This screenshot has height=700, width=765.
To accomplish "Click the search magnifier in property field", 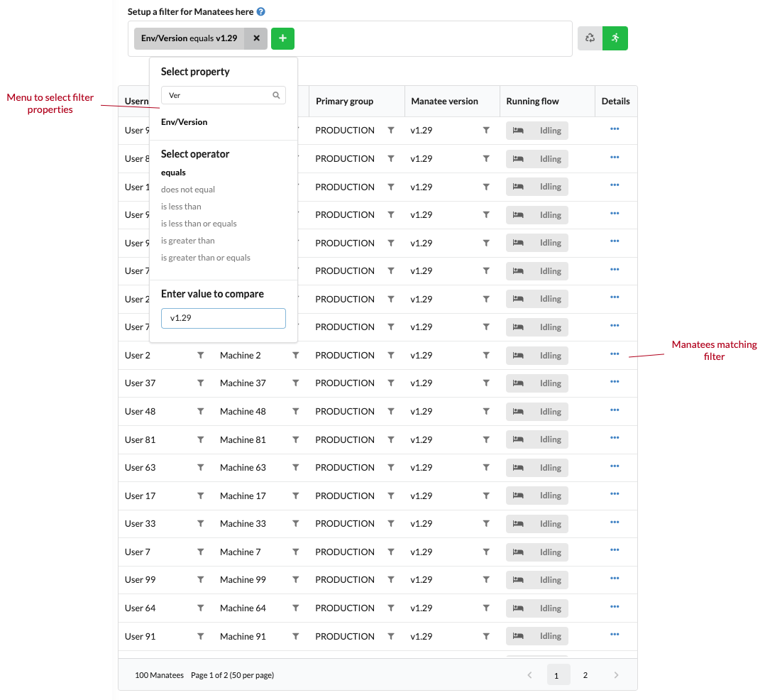I will coord(276,95).
